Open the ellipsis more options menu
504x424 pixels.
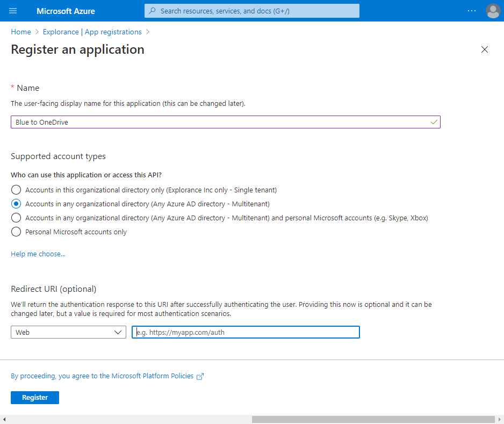click(471, 11)
